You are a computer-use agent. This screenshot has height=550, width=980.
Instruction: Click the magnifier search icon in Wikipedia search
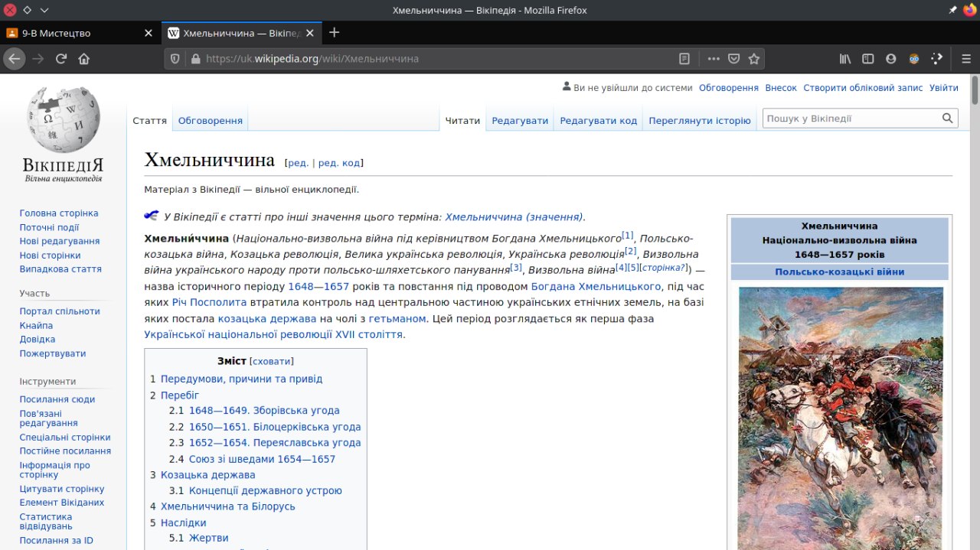(948, 119)
